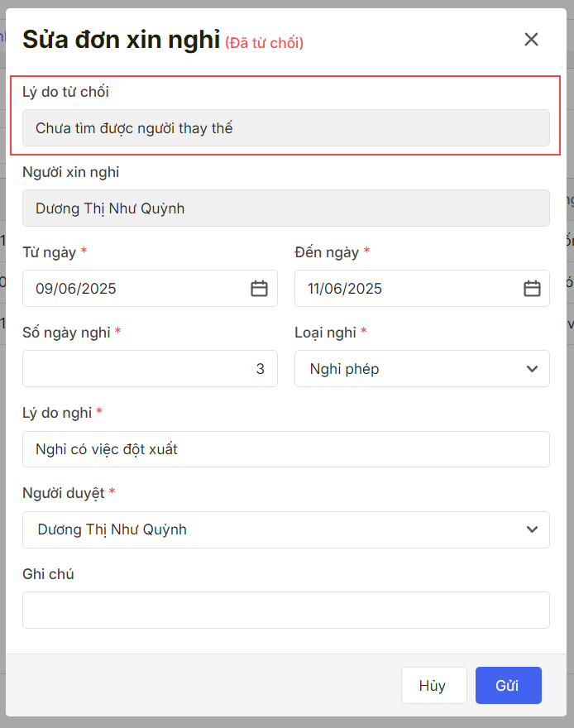Click the disabled Người xin nghỉ field
The image size is (574, 728).
[285, 208]
